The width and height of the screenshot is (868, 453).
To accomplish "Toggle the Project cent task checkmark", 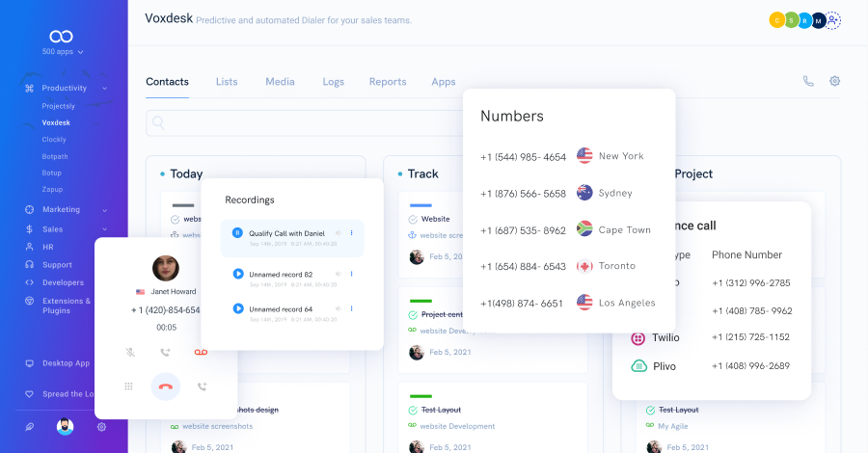I will click(x=413, y=314).
